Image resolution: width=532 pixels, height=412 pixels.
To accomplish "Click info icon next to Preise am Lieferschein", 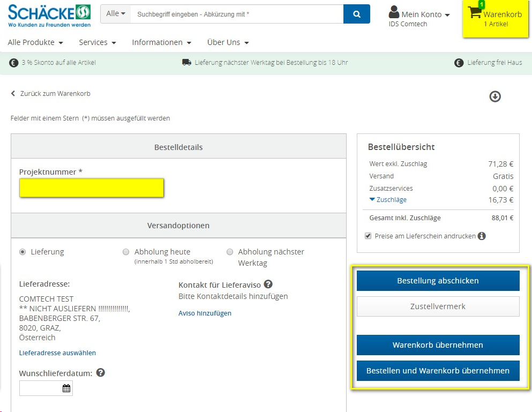I will 482,236.
